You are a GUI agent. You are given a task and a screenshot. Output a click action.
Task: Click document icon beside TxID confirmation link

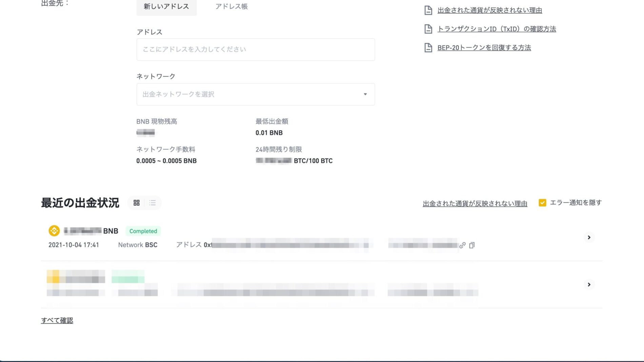[x=428, y=29]
